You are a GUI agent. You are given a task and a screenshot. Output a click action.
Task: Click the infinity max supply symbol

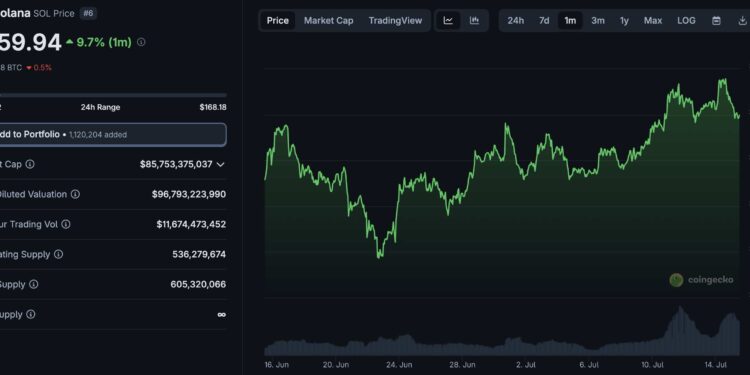click(x=221, y=314)
